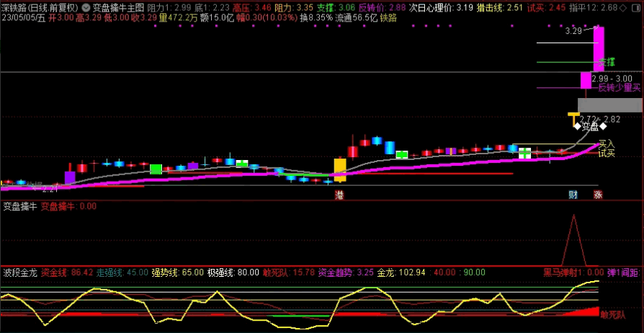This screenshot has height=333, width=644.
Task: Click the 2.99 - 3.00 gap label
Action: tap(612, 79)
